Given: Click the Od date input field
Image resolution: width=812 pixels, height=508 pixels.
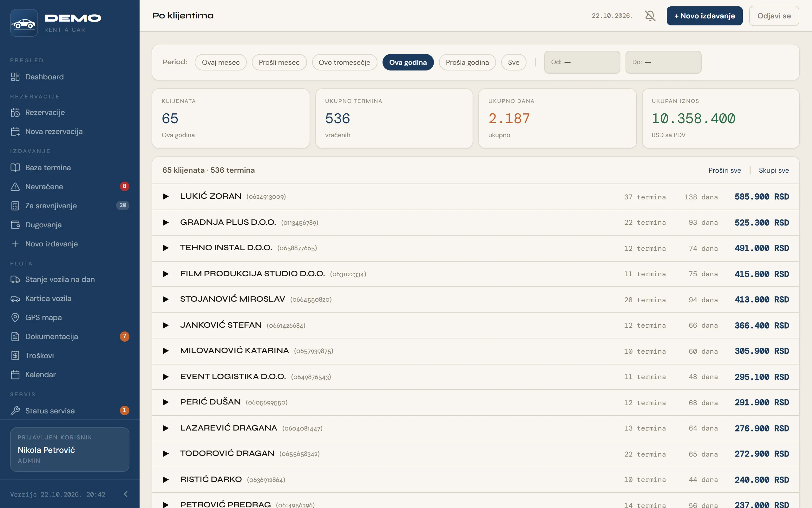Looking at the screenshot, I should point(582,62).
